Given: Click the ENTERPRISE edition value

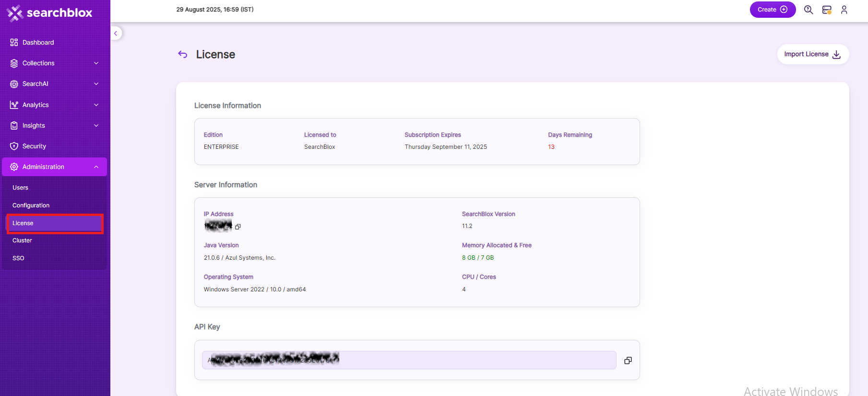Looking at the screenshot, I should [x=221, y=147].
